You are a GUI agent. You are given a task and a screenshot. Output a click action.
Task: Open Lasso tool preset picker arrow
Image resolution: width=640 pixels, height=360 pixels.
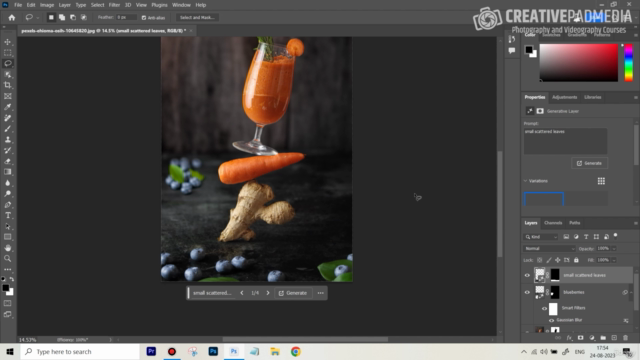tap(38, 18)
